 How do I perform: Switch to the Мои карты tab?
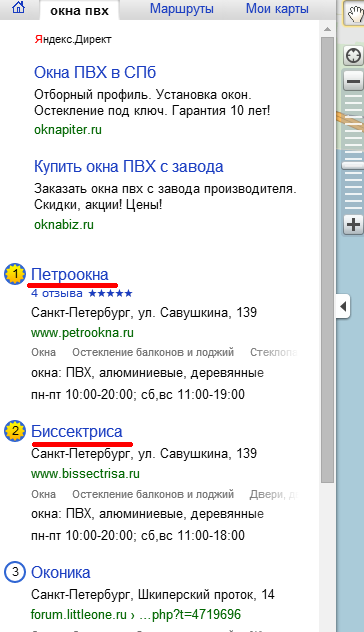tap(277, 9)
